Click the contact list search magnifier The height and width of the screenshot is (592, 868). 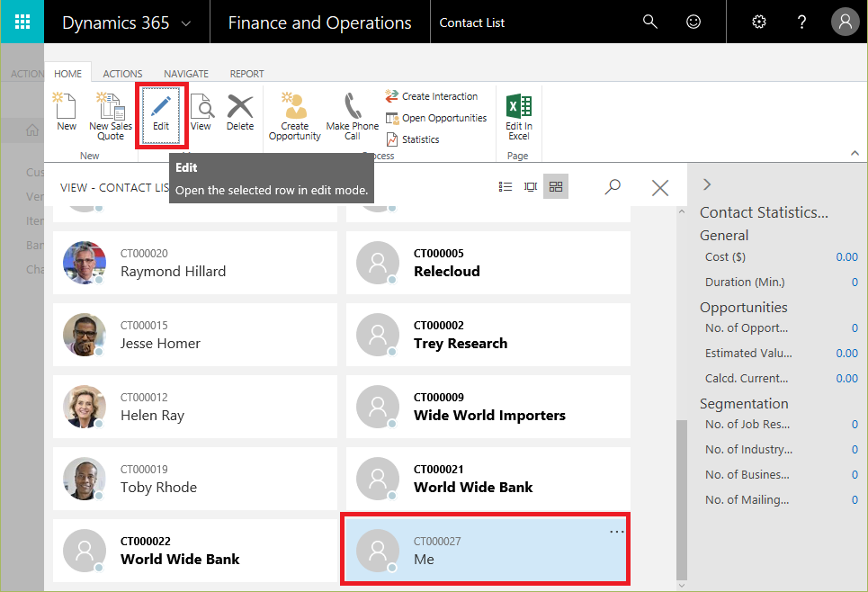coord(613,186)
